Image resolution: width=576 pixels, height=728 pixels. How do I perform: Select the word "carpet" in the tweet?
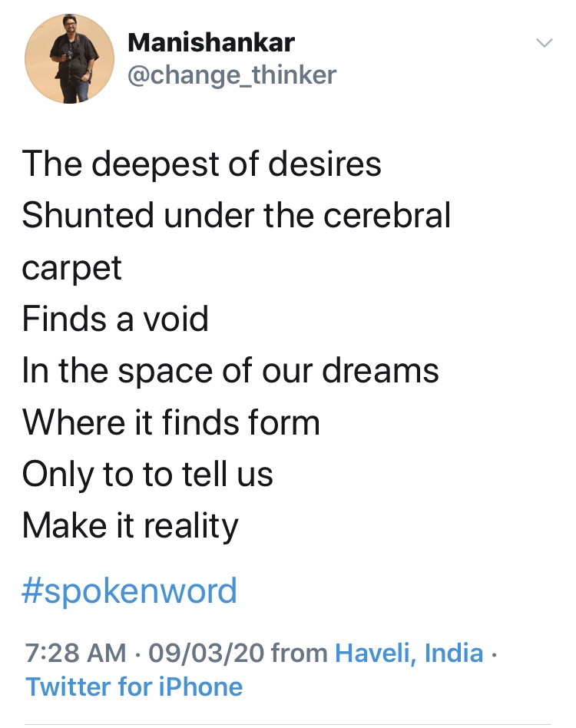pos(72,268)
